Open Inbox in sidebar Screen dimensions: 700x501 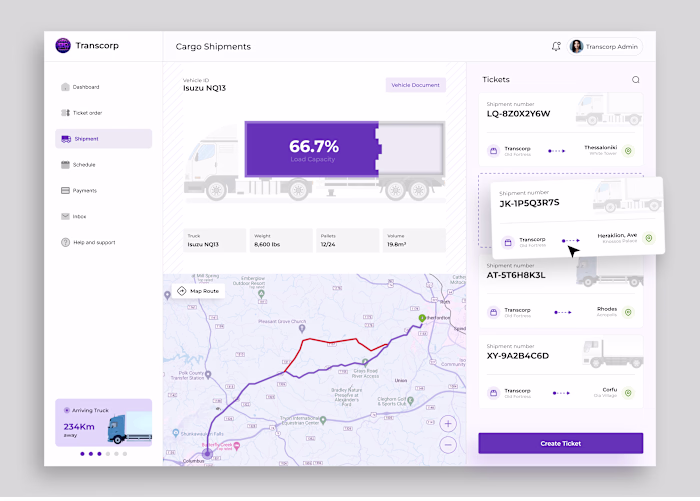pyautogui.click(x=104, y=217)
